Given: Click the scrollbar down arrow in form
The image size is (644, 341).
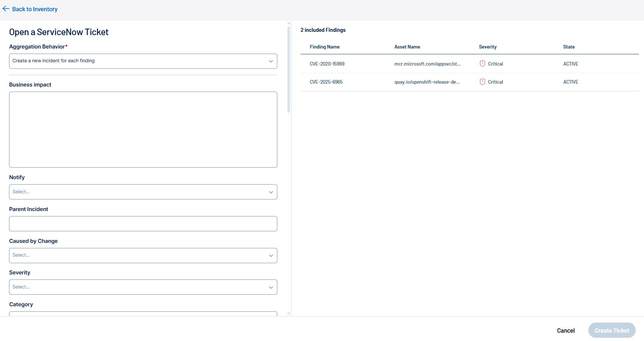Looking at the screenshot, I should (289, 313).
